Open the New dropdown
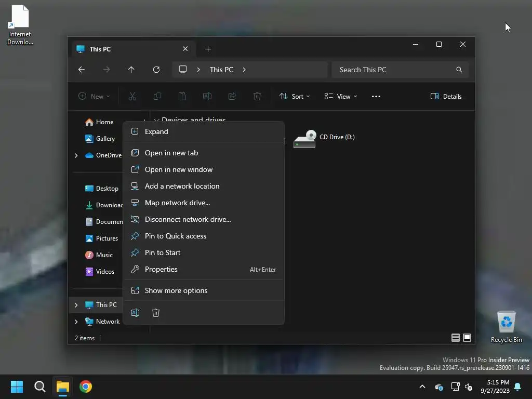 click(x=94, y=96)
